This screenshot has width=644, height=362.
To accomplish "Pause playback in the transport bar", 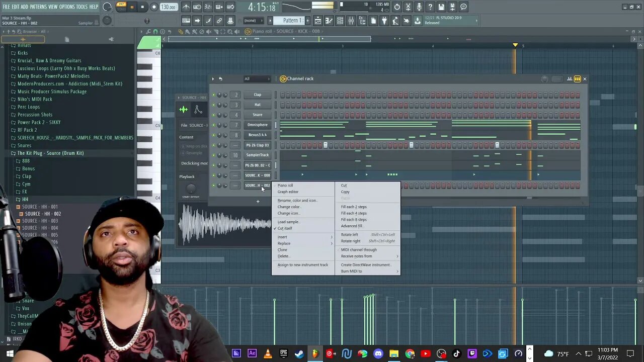I will (x=132, y=7).
